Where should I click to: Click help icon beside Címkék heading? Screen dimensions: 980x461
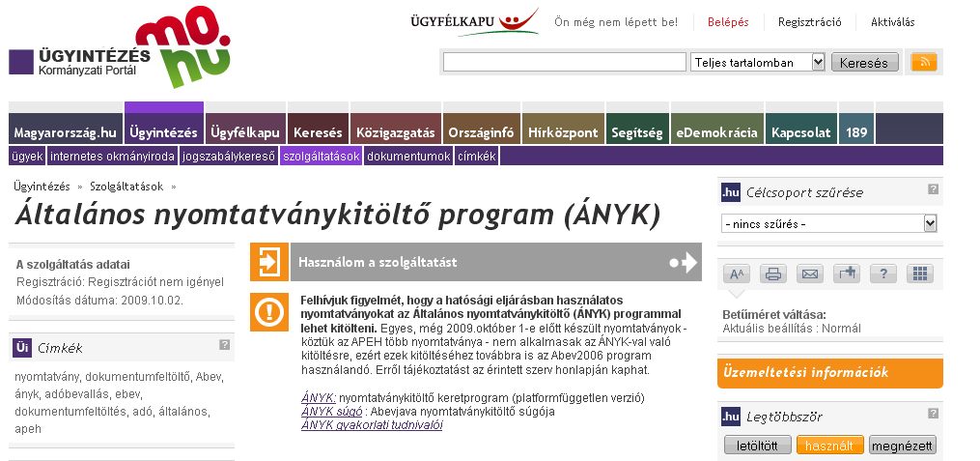[224, 344]
